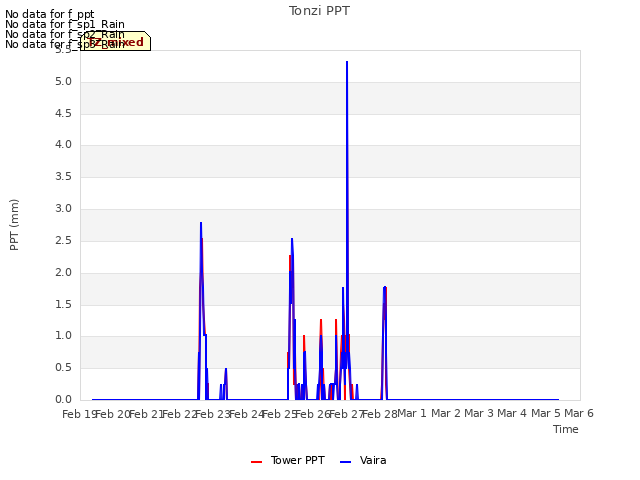
Task: Click the Feb 24 x-axis tick label
Action: tap(247, 414)
